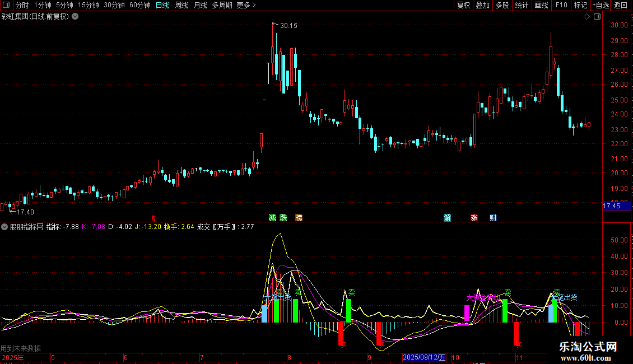Click the J: -13.20 indicator value
This screenshot has width=633, height=364.
(148, 227)
